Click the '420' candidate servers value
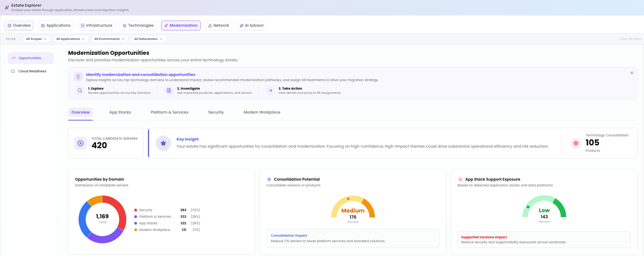 coord(99,146)
